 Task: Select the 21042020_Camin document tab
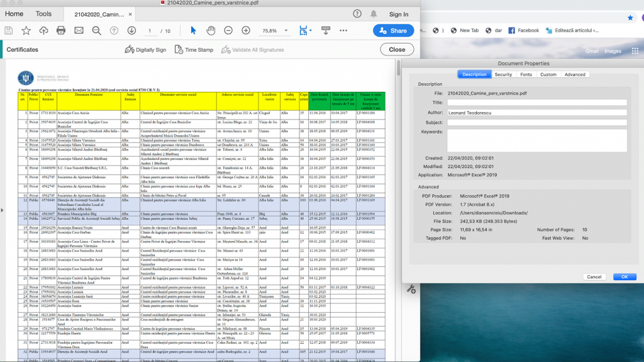click(x=99, y=14)
